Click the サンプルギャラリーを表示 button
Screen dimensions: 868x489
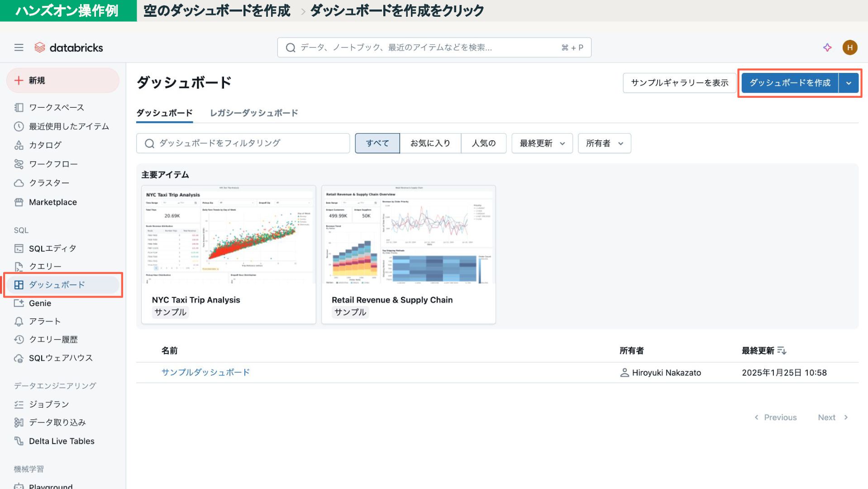pos(680,83)
